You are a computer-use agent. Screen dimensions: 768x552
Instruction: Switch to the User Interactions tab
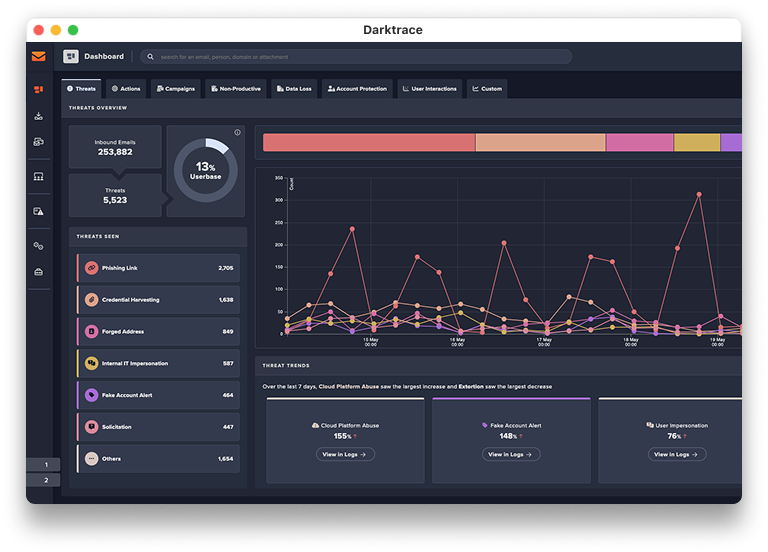click(x=430, y=89)
